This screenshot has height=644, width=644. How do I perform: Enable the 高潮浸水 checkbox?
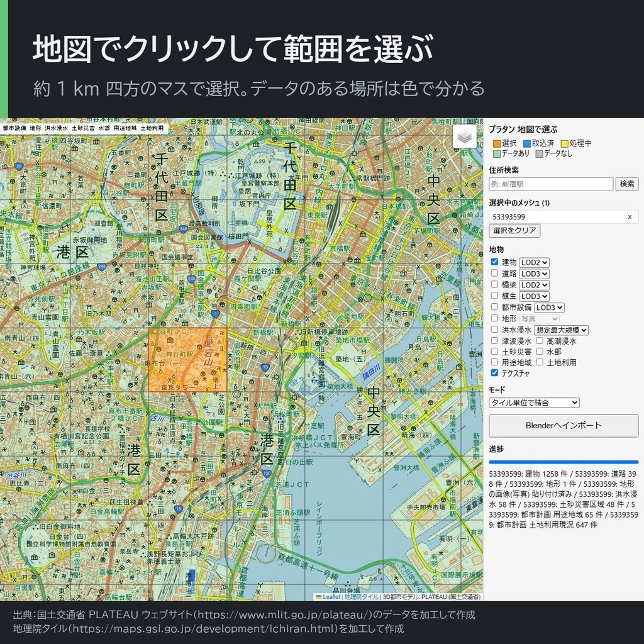(540, 340)
